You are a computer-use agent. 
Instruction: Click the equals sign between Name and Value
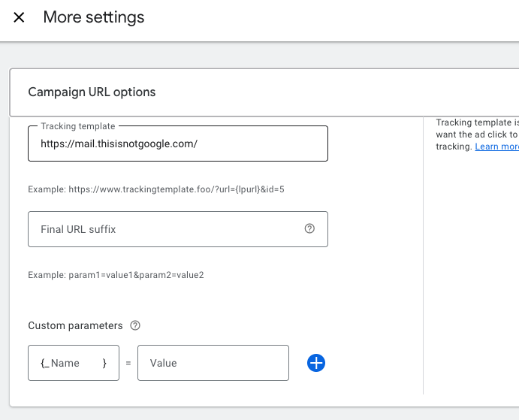pyautogui.click(x=128, y=363)
